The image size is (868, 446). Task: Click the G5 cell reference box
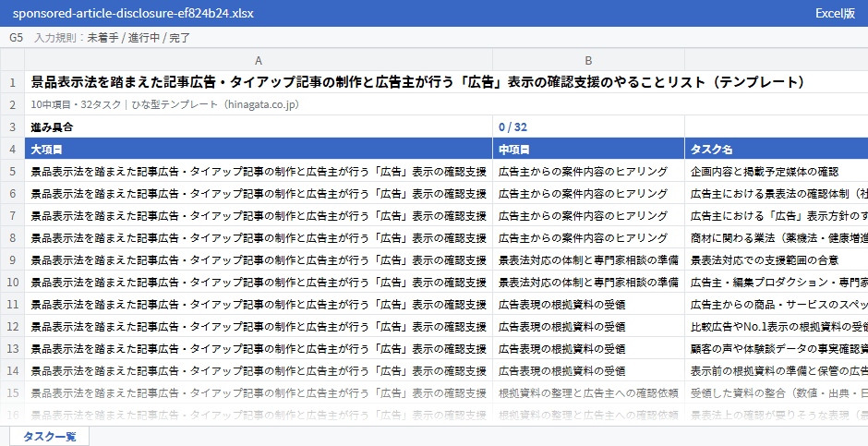coord(16,38)
